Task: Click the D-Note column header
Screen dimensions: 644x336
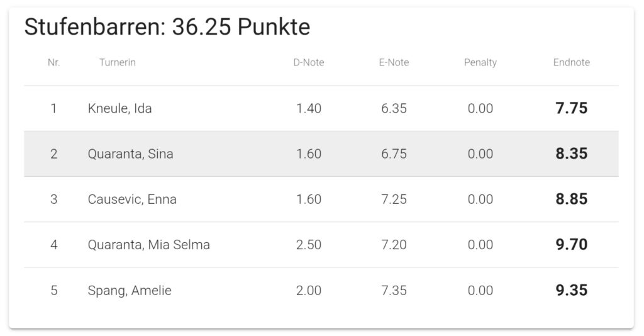Action: click(308, 62)
